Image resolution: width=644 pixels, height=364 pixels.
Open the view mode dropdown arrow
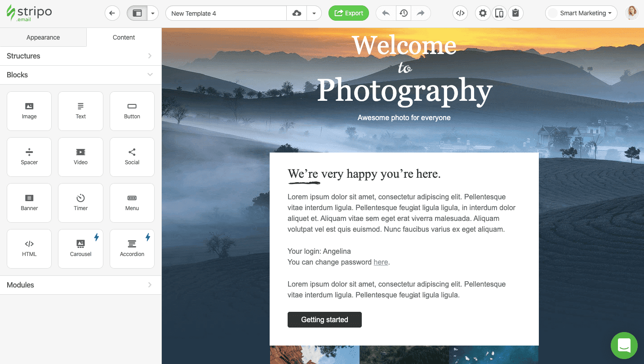coord(153,13)
